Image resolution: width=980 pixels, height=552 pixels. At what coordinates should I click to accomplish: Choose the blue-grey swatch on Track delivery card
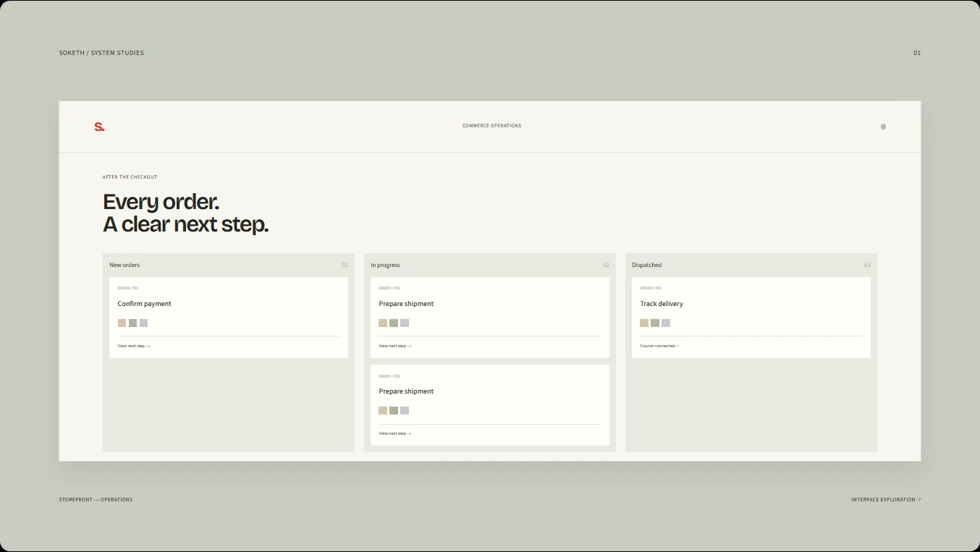pos(666,323)
